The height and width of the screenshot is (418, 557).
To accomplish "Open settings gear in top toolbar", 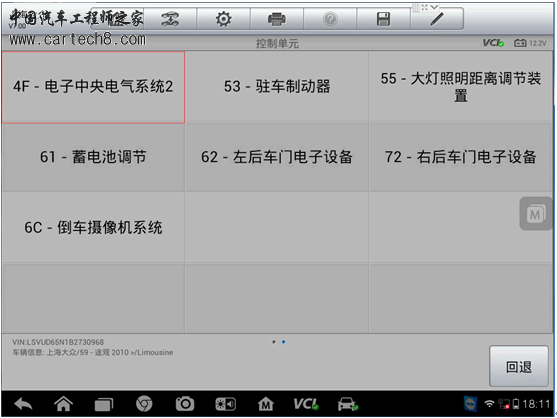I will 223,19.
